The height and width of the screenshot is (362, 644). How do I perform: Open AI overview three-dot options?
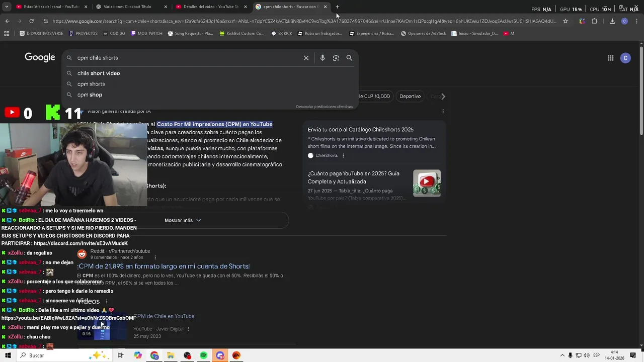443,111
